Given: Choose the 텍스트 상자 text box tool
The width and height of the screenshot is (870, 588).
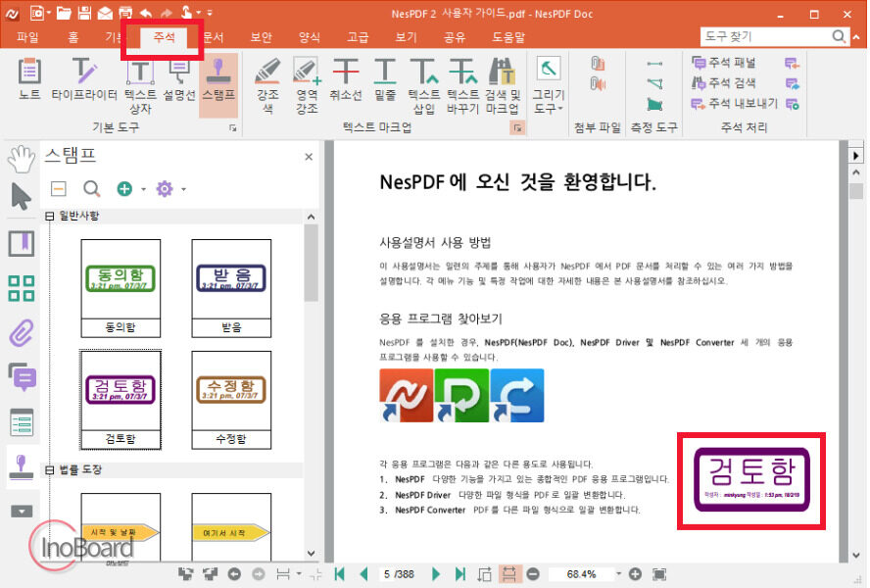Looking at the screenshot, I should [140, 86].
